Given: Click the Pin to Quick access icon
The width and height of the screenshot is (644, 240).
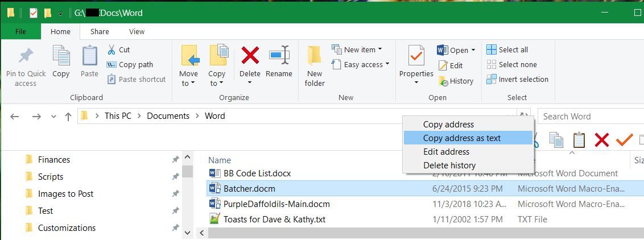Looking at the screenshot, I should point(26,57).
